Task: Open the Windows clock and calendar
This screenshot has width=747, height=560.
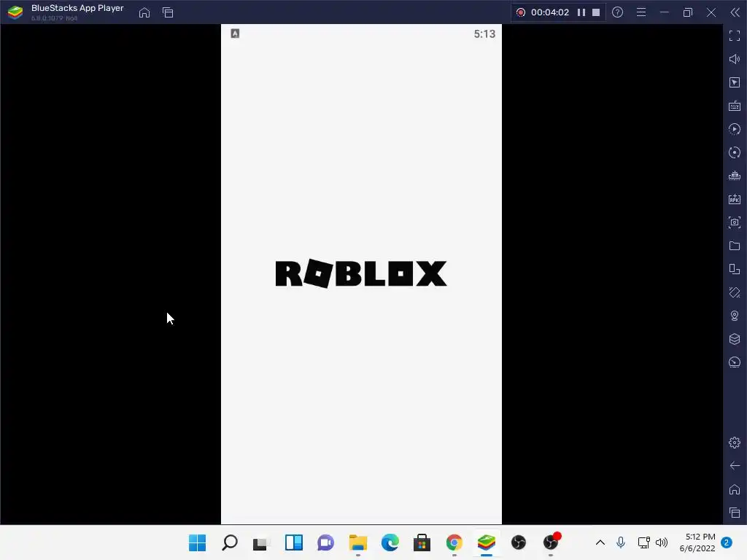Action: (697, 542)
